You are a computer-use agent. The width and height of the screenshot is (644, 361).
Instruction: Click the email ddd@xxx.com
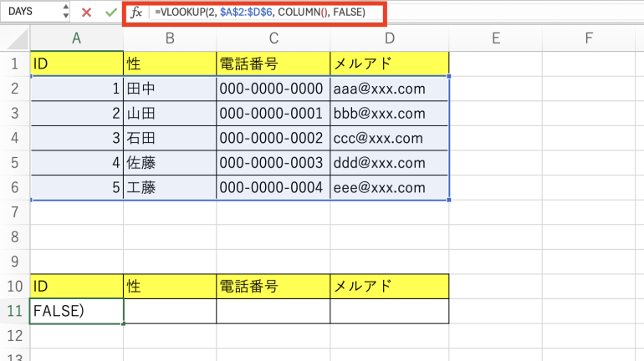tap(390, 163)
